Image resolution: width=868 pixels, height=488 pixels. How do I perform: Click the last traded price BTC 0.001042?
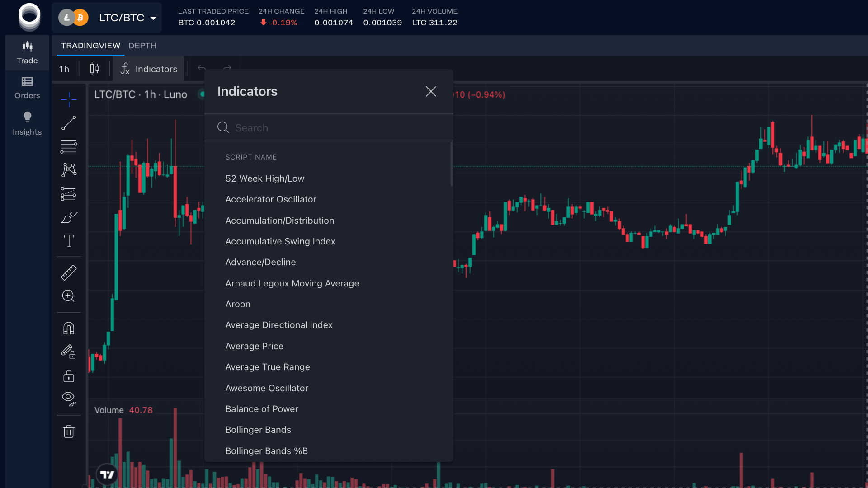point(207,23)
